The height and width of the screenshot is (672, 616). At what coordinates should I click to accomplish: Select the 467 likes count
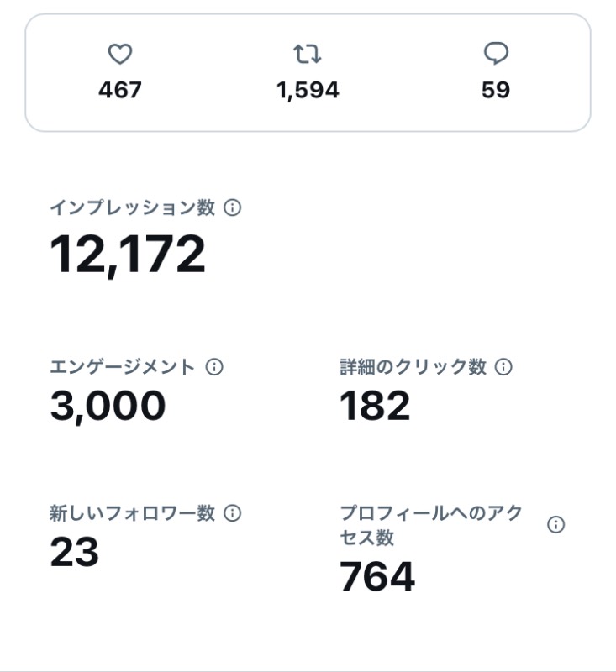coord(120,90)
